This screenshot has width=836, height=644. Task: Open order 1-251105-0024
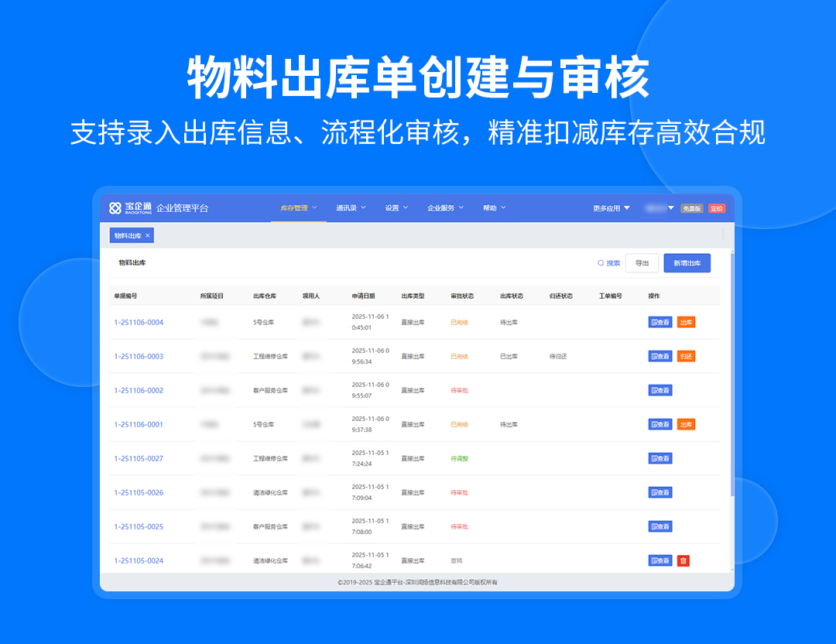pos(139,561)
